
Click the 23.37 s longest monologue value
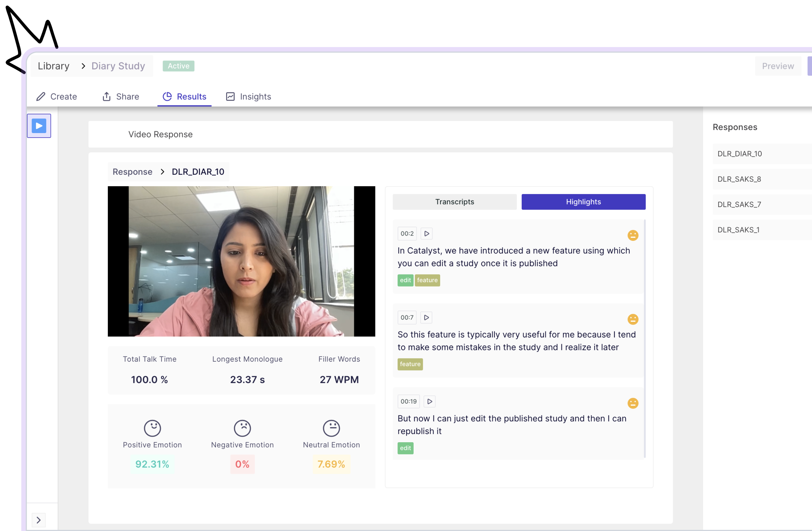point(247,379)
